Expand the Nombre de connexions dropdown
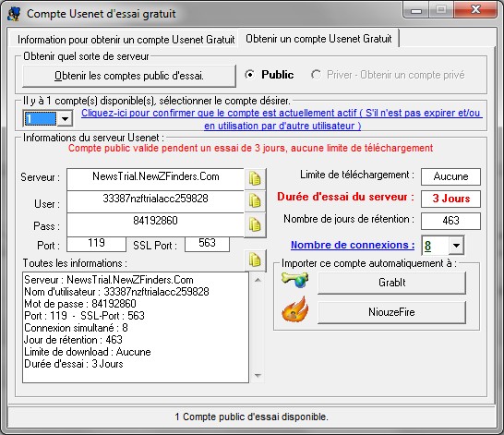 point(456,246)
